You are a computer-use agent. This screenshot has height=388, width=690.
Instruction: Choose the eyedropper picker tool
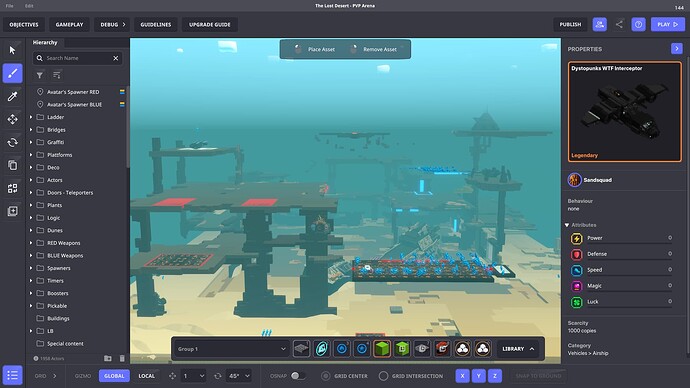[x=12, y=96]
